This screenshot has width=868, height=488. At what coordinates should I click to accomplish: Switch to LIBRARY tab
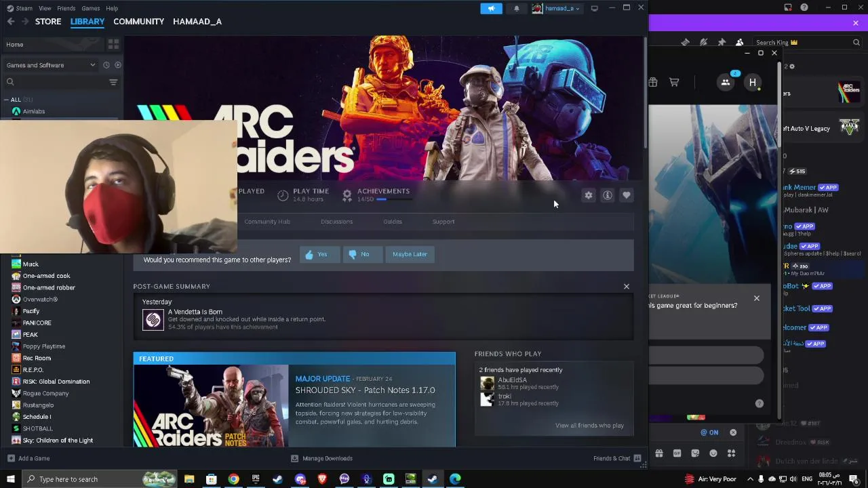pyautogui.click(x=87, y=22)
